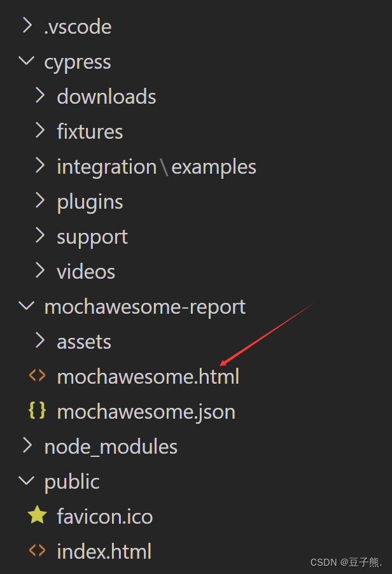
Task: Select the support folder
Action: coord(92,237)
